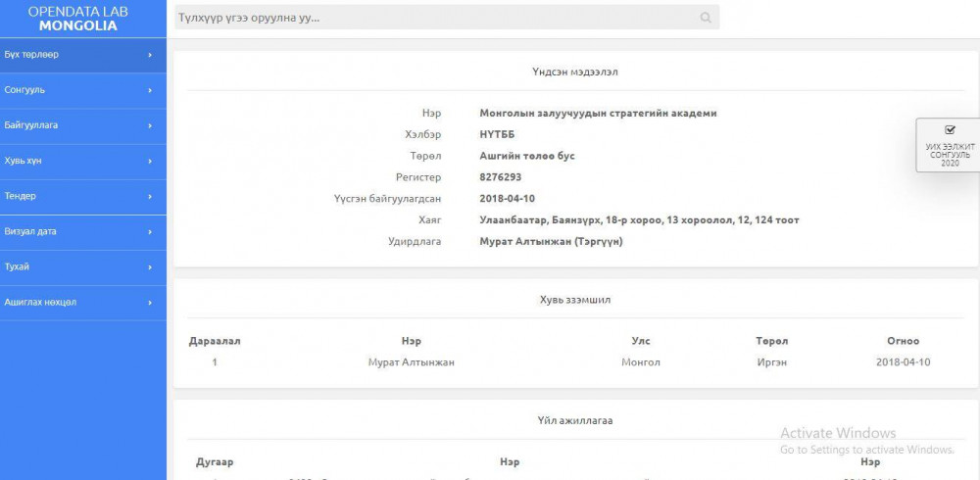Open the Байгууллага menu item
The height and width of the screenshot is (480, 980).
click(x=83, y=125)
